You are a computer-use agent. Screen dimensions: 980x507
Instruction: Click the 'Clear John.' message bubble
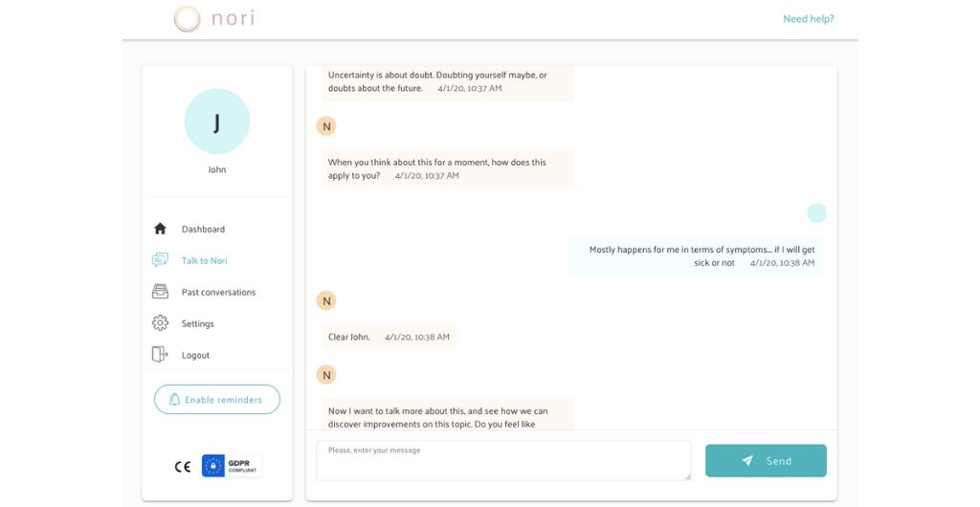coord(389,337)
